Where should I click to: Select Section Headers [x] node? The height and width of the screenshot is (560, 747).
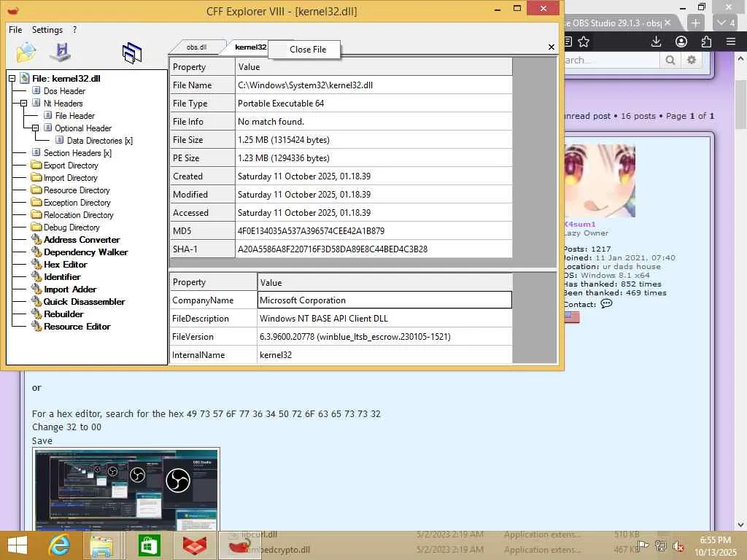pos(77,153)
